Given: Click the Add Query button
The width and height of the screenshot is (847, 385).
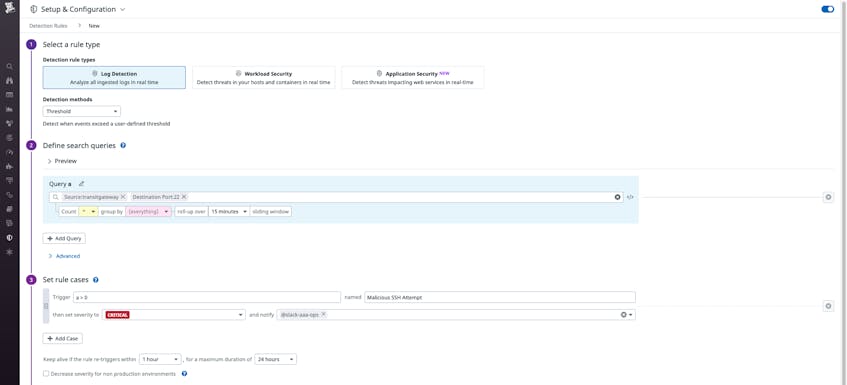Looking at the screenshot, I should pos(64,238).
